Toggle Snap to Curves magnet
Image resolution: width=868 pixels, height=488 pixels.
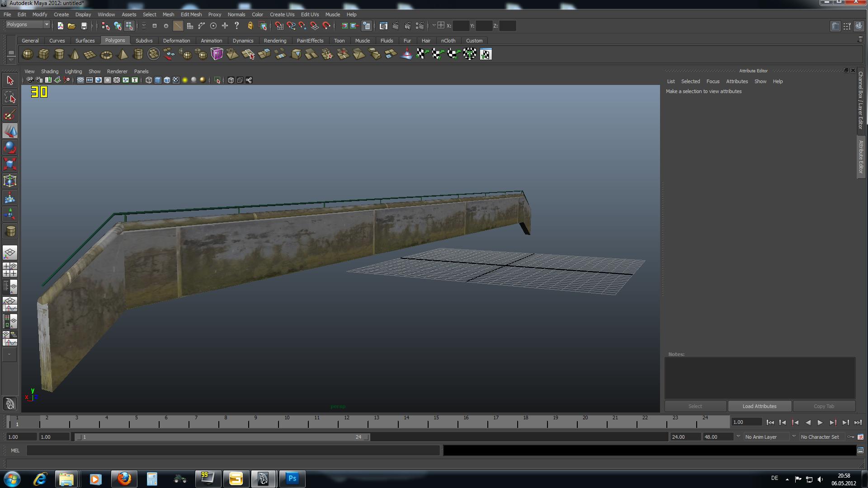291,26
